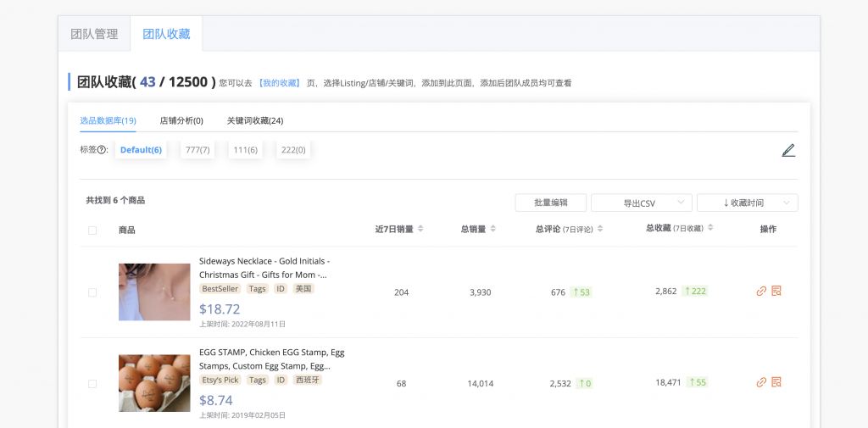Click the pencil edit tags icon
The height and width of the screenshot is (428, 868).
click(788, 151)
